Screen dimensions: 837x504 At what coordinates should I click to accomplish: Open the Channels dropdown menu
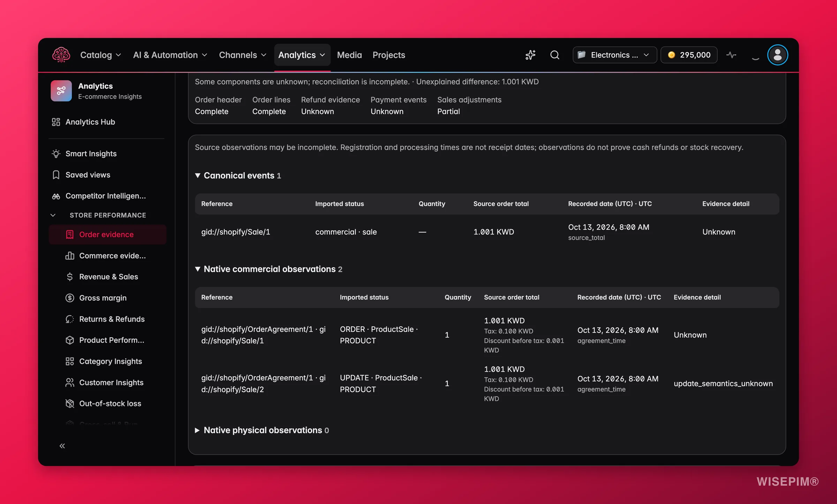[242, 55]
